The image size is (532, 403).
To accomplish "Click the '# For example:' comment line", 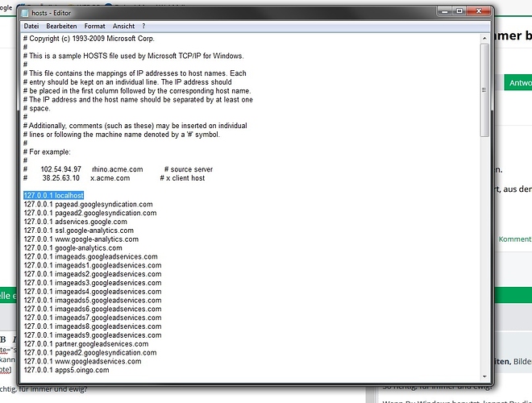I will (x=47, y=152).
